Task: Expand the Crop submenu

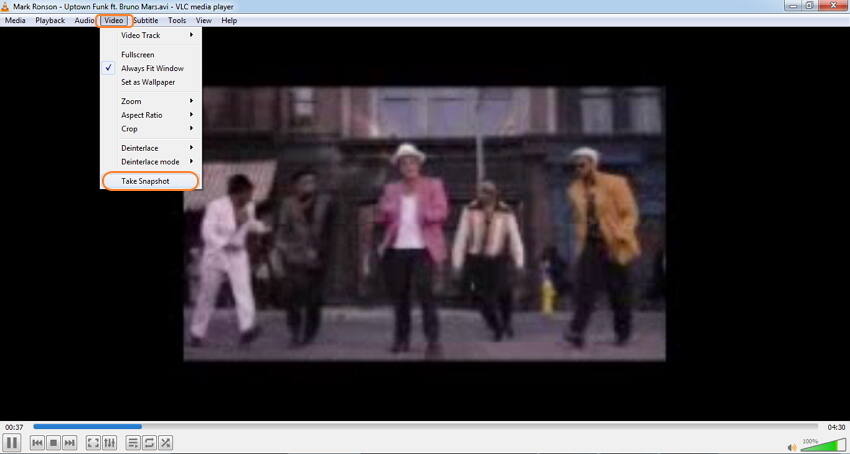Action: pyautogui.click(x=151, y=129)
